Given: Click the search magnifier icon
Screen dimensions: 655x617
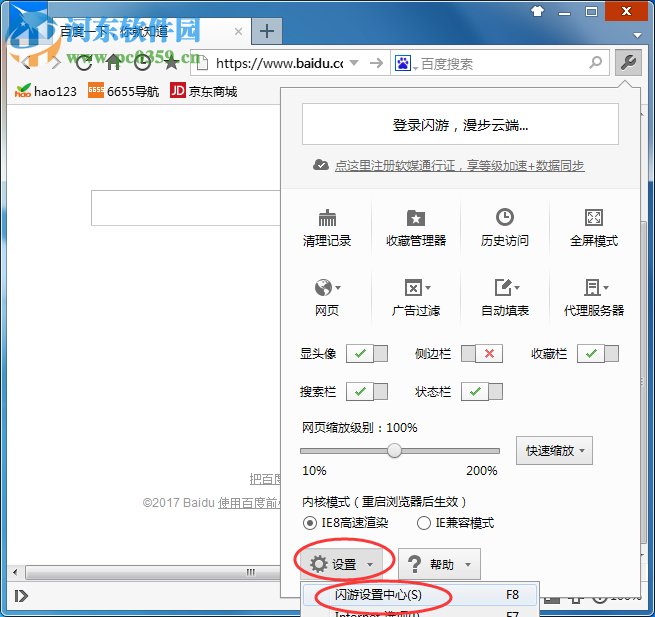Looking at the screenshot, I should (x=596, y=63).
